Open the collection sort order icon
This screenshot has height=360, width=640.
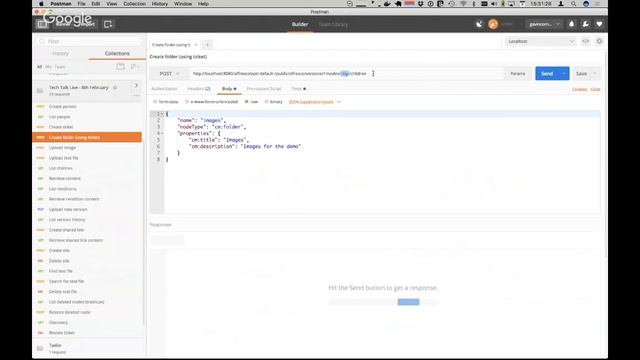click(134, 67)
